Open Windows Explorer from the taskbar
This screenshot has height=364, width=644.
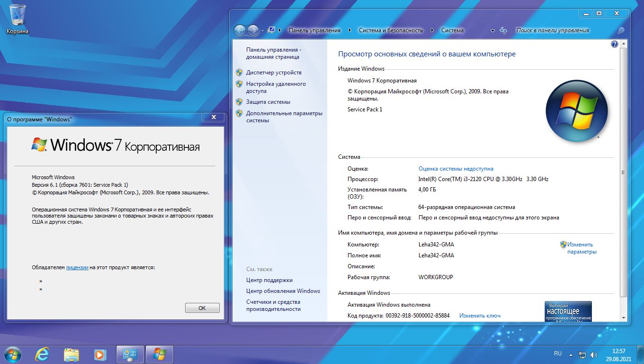click(x=72, y=355)
